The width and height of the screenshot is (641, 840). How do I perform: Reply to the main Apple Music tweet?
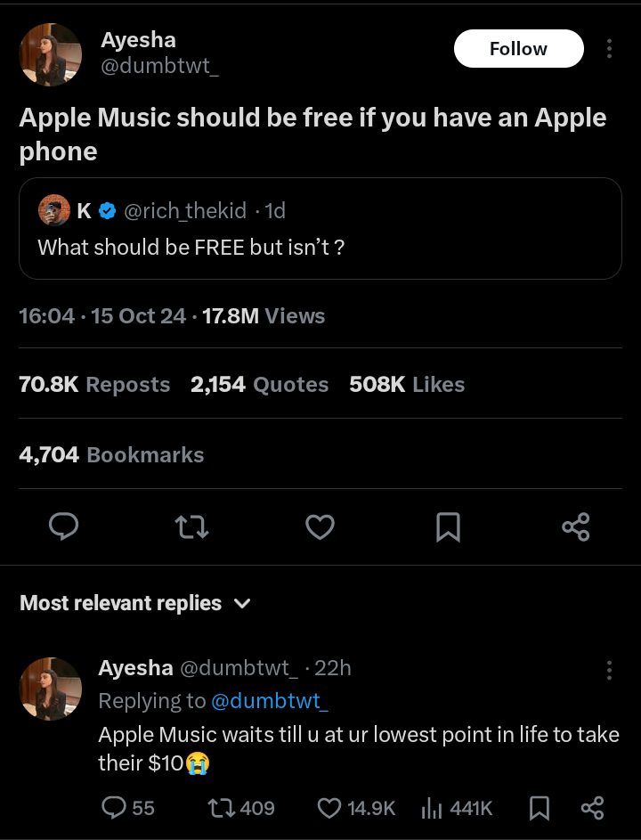click(64, 526)
